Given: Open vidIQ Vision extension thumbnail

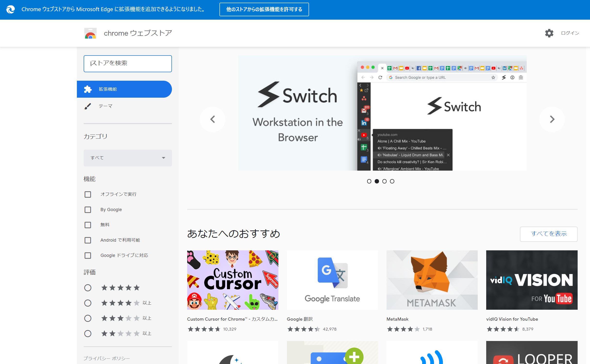Looking at the screenshot, I should click(532, 280).
